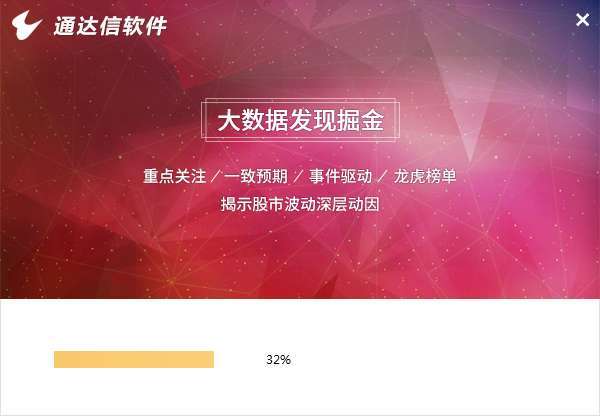
Task: Click the 事件驱动 label
Action: (x=340, y=177)
